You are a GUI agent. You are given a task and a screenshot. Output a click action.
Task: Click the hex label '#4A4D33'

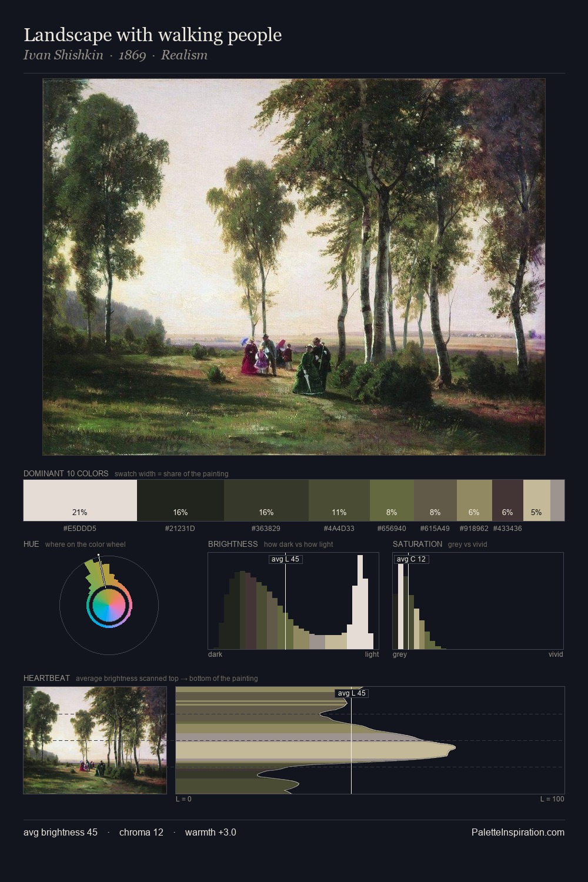(339, 529)
